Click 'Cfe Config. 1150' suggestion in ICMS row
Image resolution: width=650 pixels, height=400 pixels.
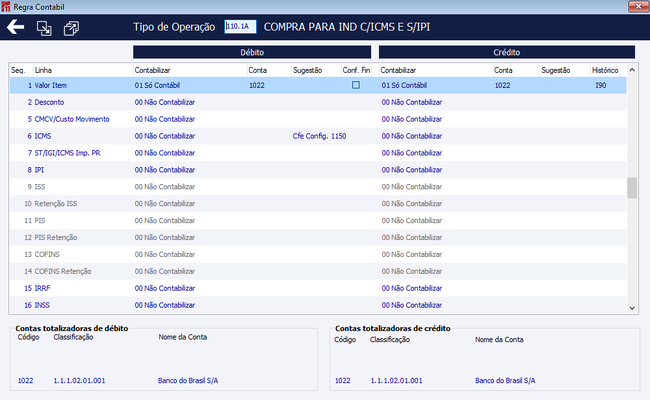click(x=319, y=136)
